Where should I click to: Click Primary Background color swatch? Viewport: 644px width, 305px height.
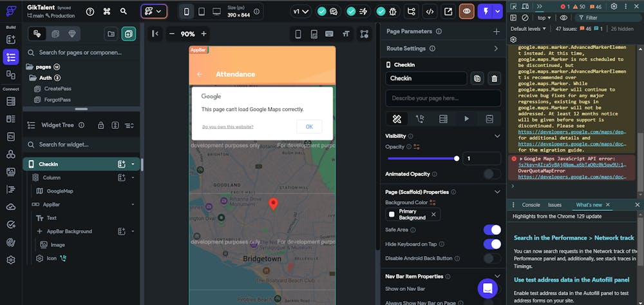(392, 214)
